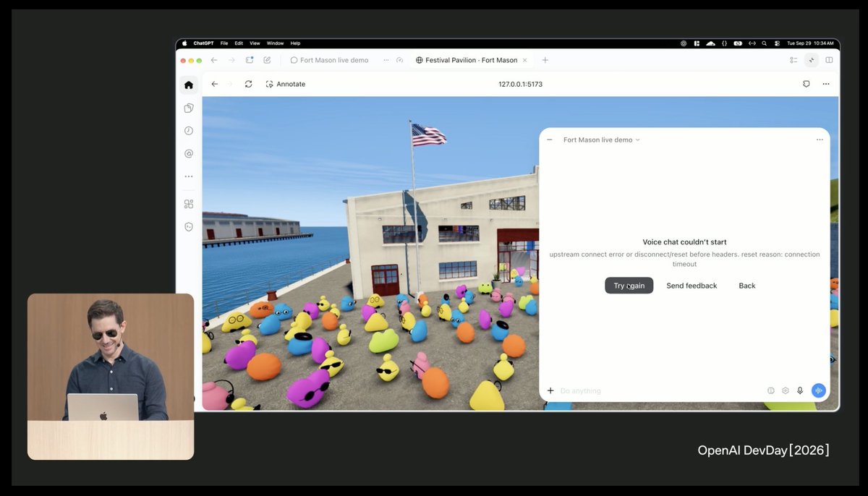Screen dimensions: 868x496
Task: Switch to the Fort Mason live demo tab
Action: 331,60
